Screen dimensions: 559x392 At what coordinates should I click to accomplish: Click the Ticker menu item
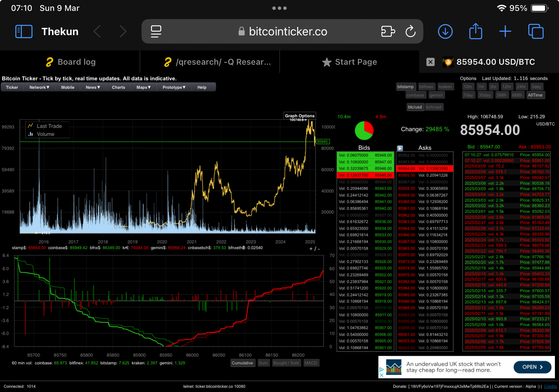coord(12,88)
